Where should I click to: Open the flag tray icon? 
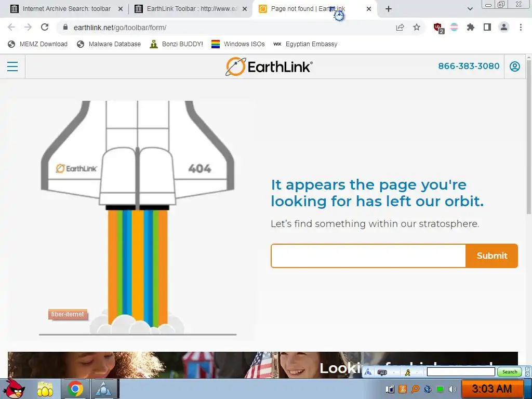coord(390,389)
